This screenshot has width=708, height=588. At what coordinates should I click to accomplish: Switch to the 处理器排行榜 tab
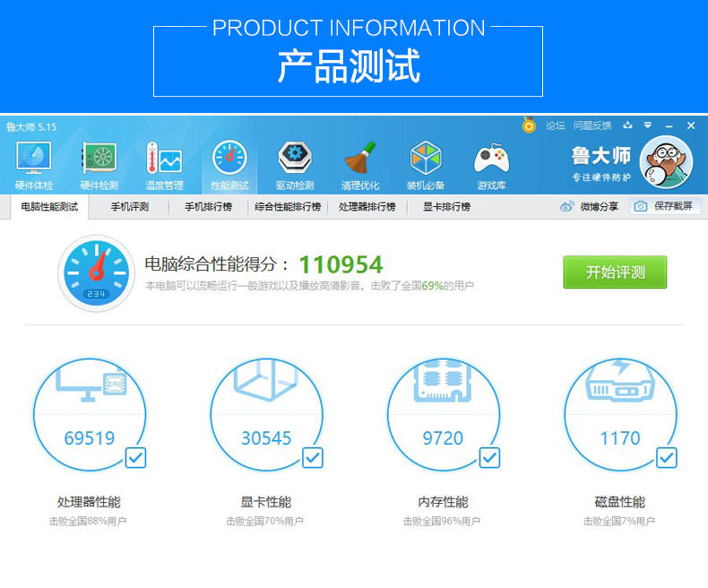(x=367, y=206)
